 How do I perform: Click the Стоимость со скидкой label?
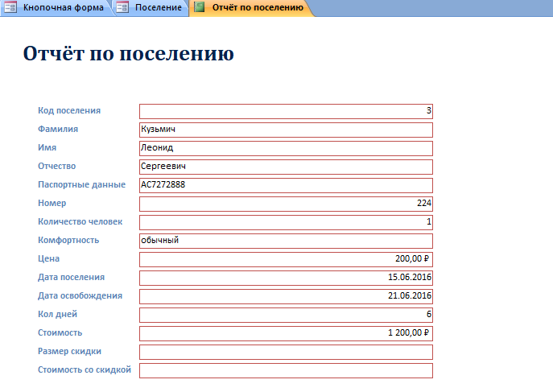[x=85, y=369]
